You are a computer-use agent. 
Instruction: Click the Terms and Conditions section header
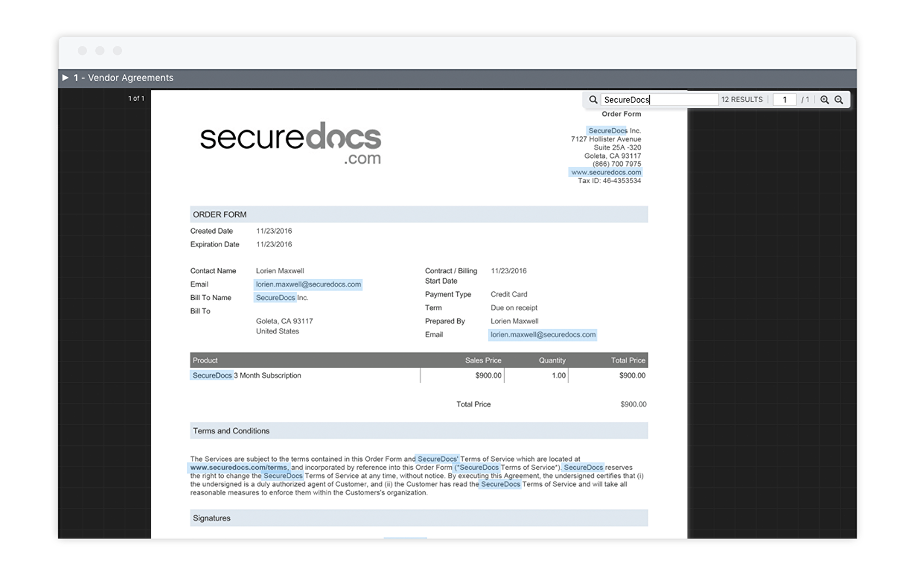click(419, 431)
